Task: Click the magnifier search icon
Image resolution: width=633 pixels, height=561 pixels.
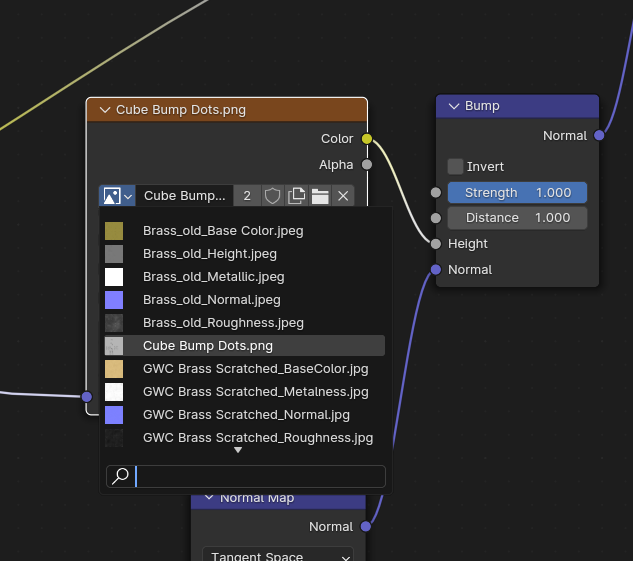Action: click(x=120, y=476)
